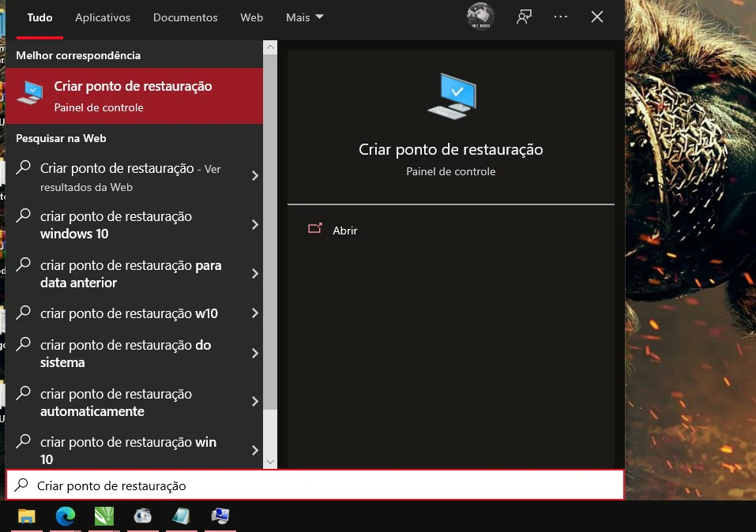This screenshot has width=756, height=532.
Task: Click the large computer icon in preview pane
Action: (452, 96)
